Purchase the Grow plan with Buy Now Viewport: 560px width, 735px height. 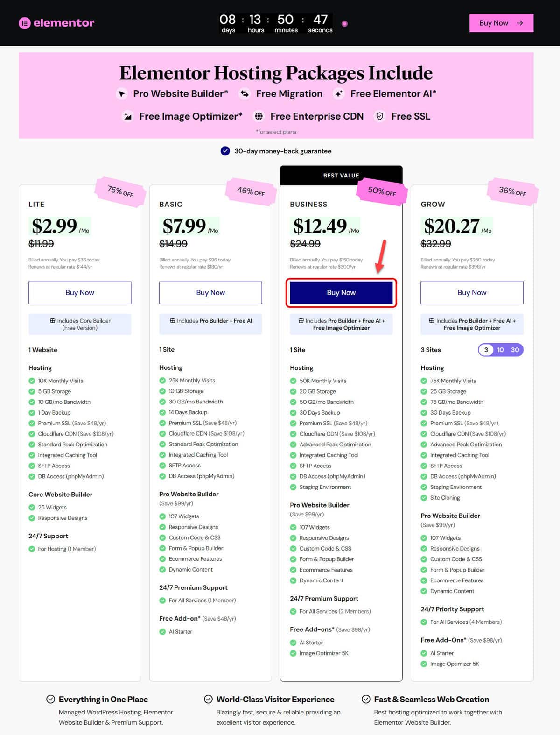(x=472, y=293)
